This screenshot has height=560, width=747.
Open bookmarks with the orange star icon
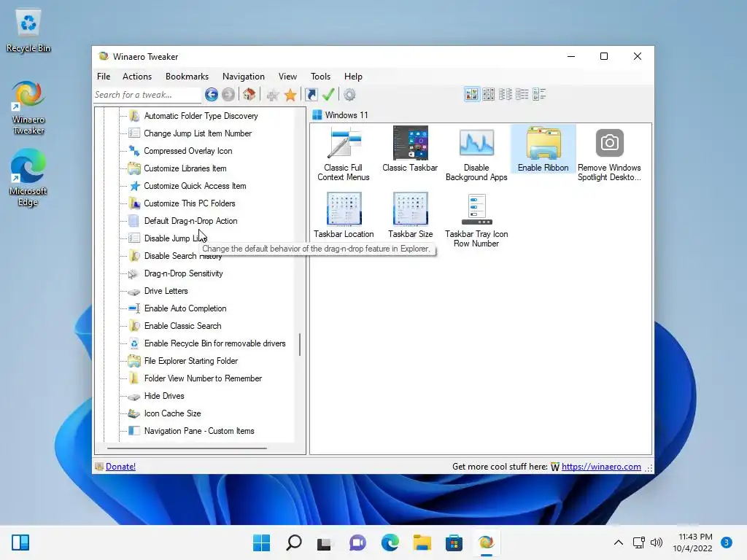[290, 95]
